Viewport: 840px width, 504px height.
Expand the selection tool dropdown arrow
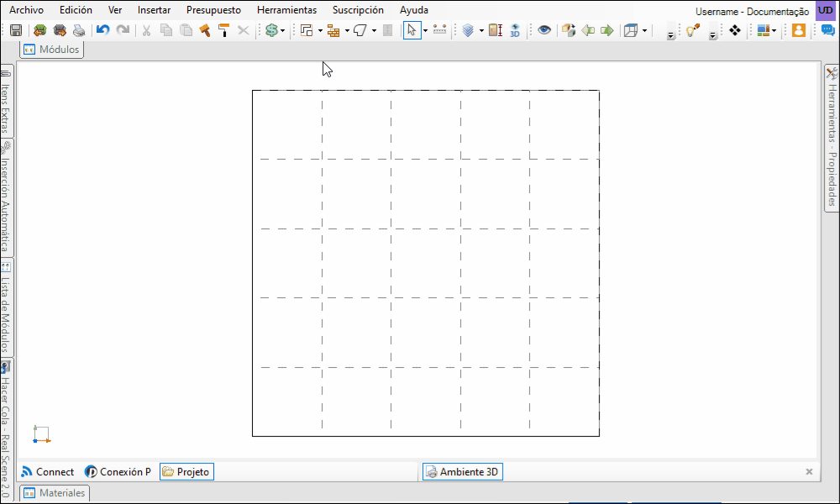(x=425, y=30)
